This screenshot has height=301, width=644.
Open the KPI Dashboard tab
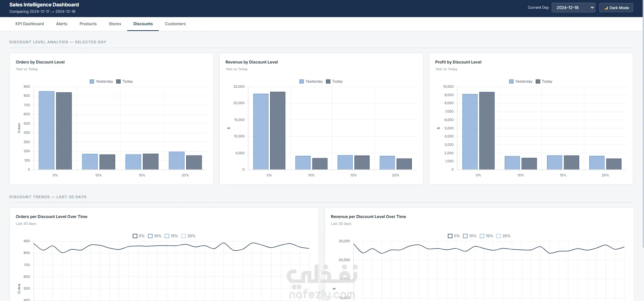click(x=30, y=24)
